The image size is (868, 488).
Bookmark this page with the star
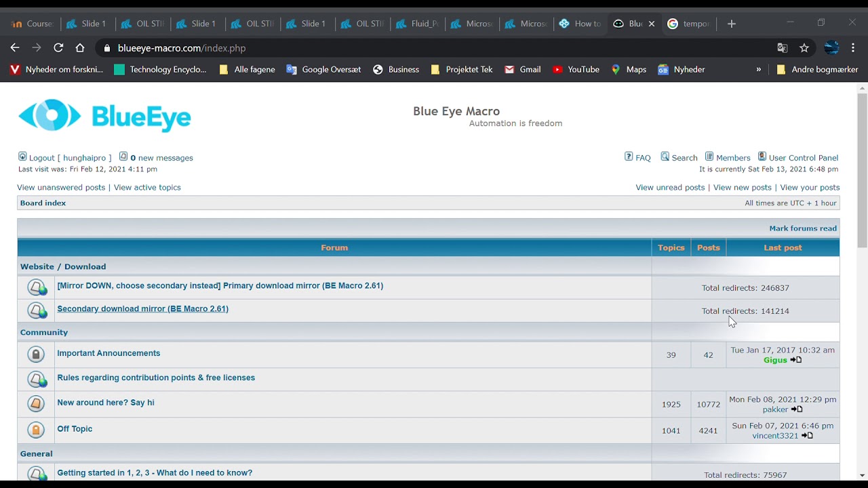(x=804, y=47)
